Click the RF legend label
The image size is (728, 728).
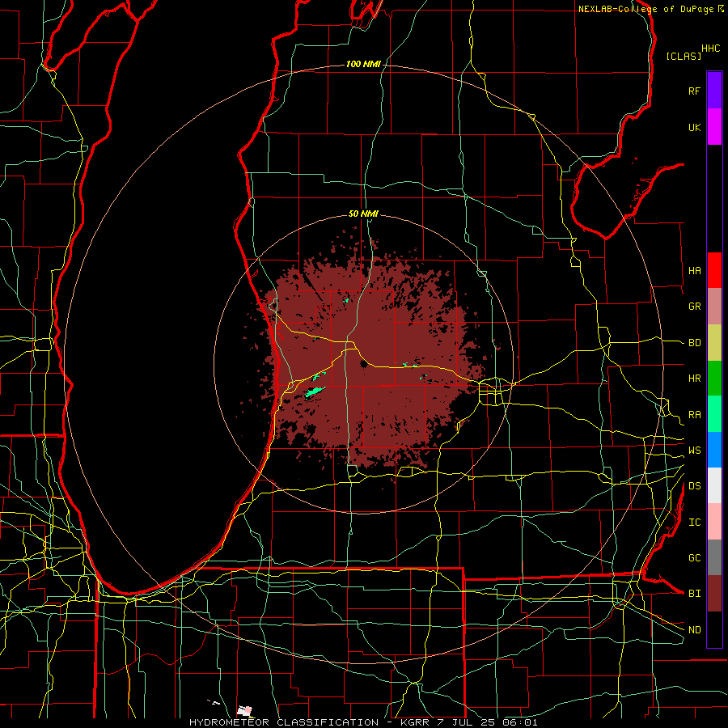[694, 91]
